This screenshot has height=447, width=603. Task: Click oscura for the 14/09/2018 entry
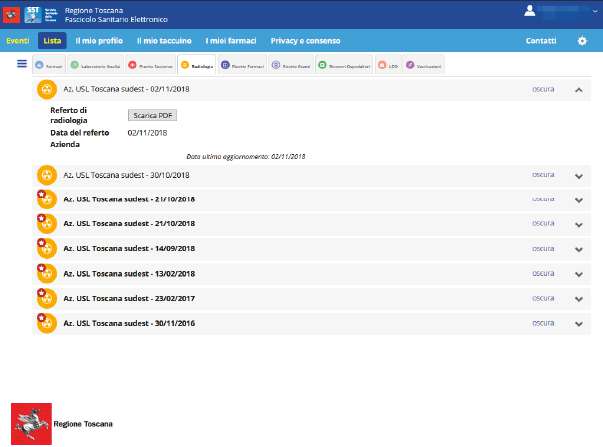(543, 249)
